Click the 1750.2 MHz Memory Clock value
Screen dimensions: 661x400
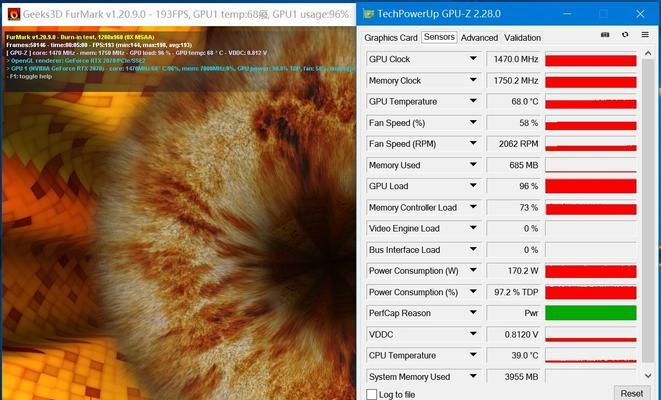click(x=513, y=81)
